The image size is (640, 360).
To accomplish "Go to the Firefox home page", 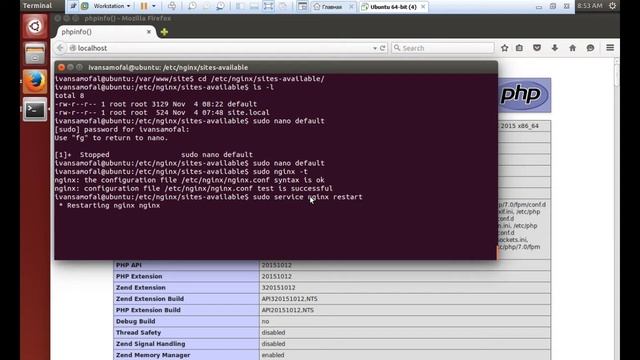I will click(573, 48).
